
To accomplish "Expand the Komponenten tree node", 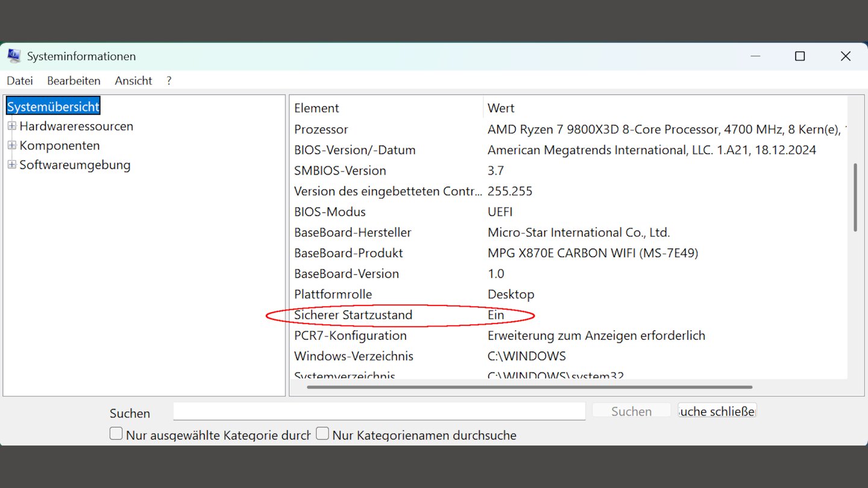I will [11, 146].
